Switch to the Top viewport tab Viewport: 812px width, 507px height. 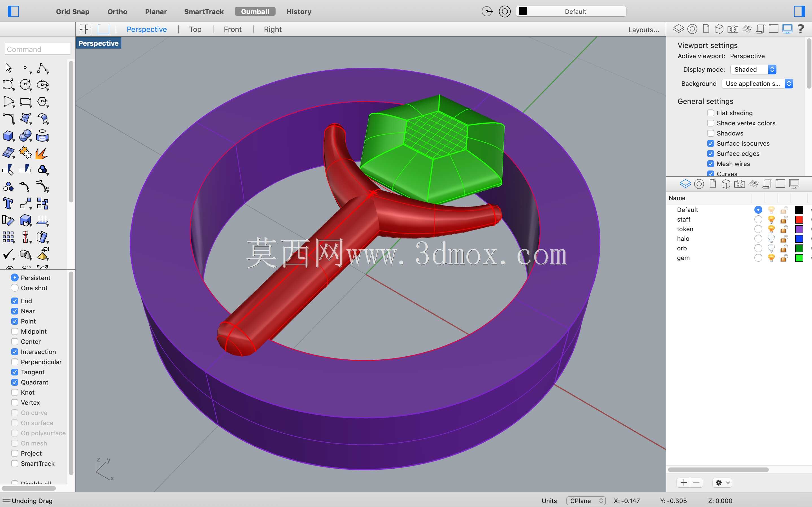pos(195,29)
